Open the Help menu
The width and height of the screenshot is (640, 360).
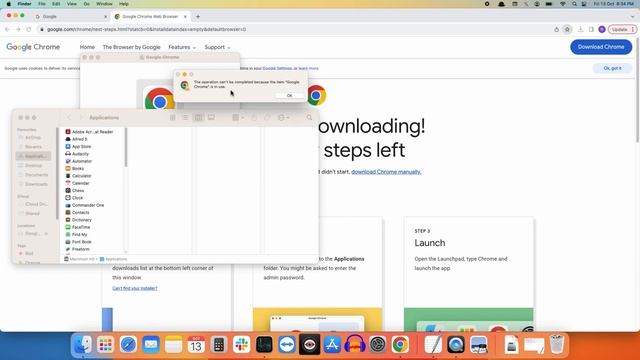[124, 4]
